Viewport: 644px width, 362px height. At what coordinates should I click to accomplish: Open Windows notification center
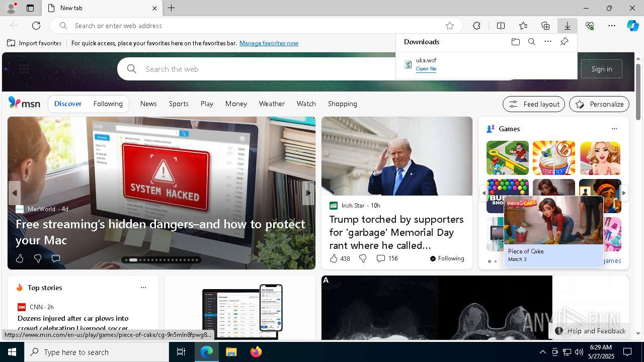627,352
